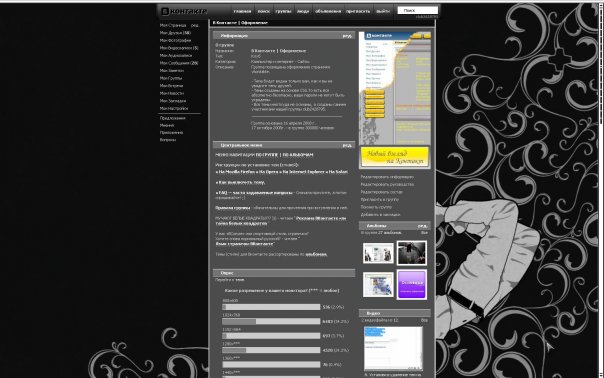Click ред. in the Альбомы section header
604x378 pixels.
pyautogui.click(x=423, y=226)
